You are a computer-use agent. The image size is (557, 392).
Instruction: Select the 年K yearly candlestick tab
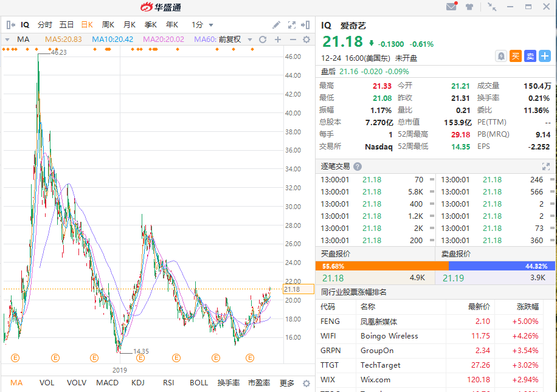coord(172,25)
